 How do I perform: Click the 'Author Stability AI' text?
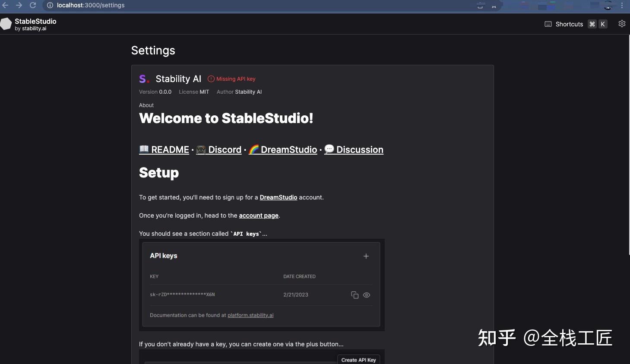239,92
